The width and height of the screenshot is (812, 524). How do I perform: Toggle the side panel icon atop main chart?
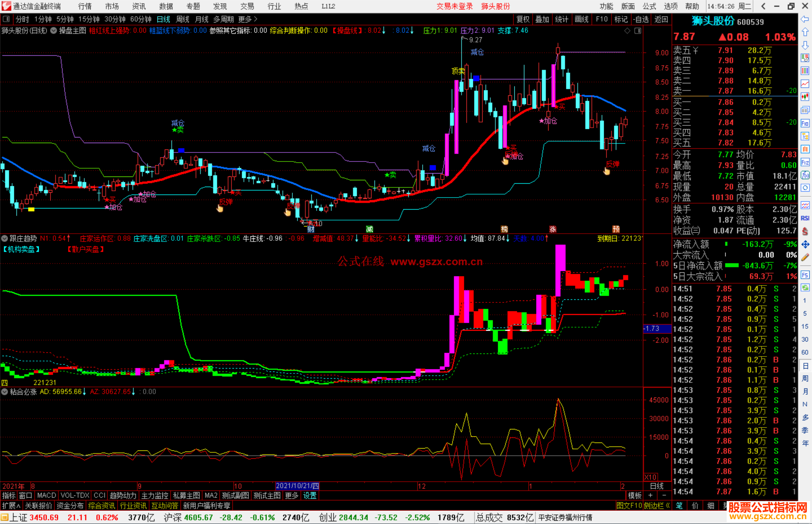[638, 31]
